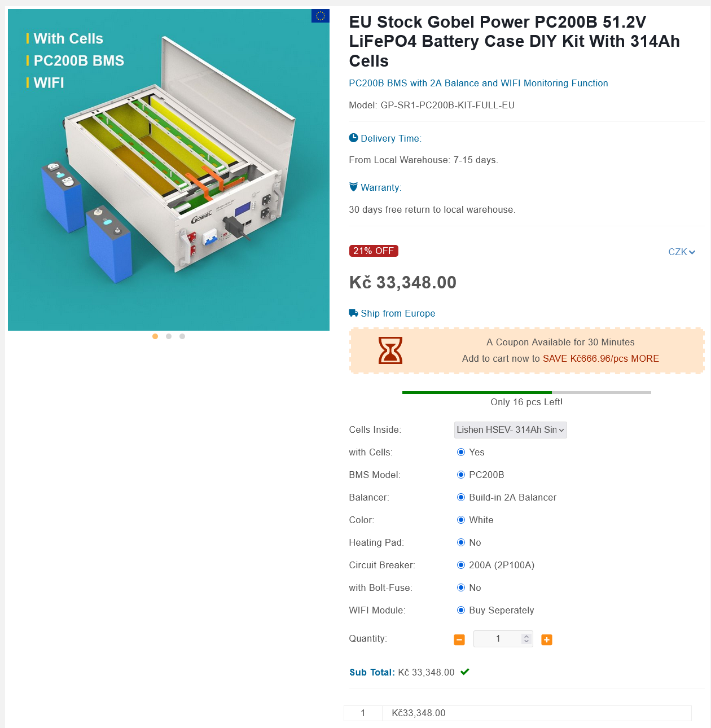This screenshot has width=711, height=728.
Task: Click the hourglass coupon icon
Action: click(390, 350)
